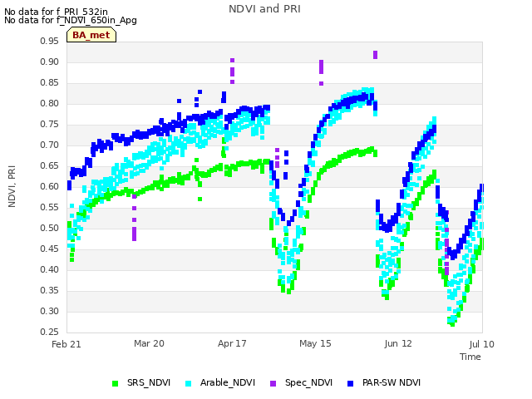Click the Apr 17 x-axis label
This screenshot has width=532, height=399.
click(232, 343)
